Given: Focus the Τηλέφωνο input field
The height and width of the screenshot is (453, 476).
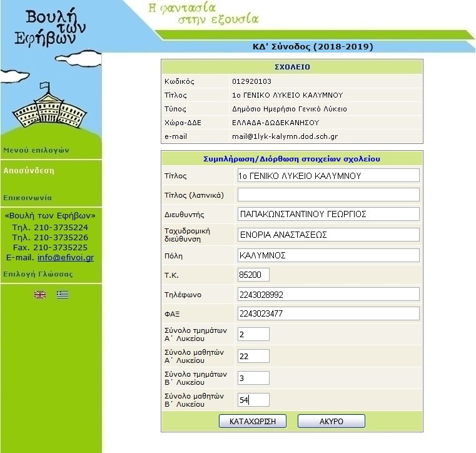Looking at the screenshot, I should pyautogui.click(x=328, y=294).
